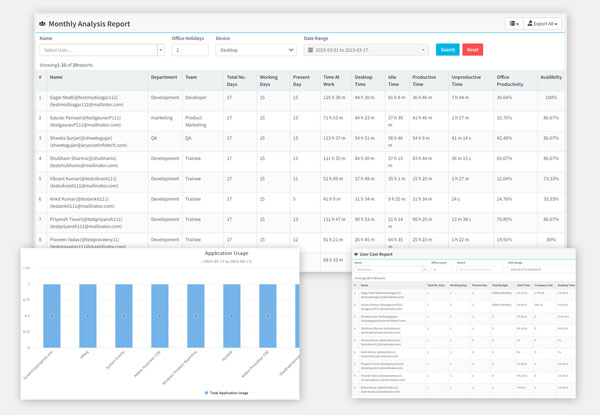Sort by the Department column header
The height and width of the screenshot is (415, 600).
(x=164, y=76)
